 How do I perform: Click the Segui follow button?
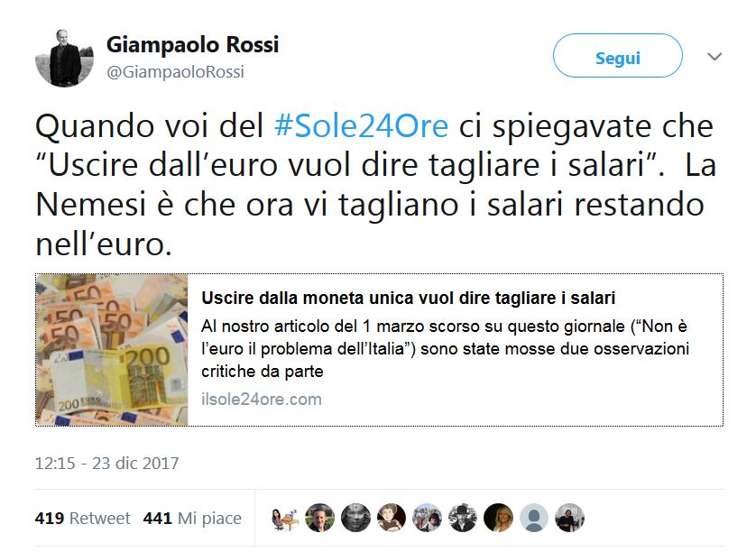pyautogui.click(x=618, y=55)
